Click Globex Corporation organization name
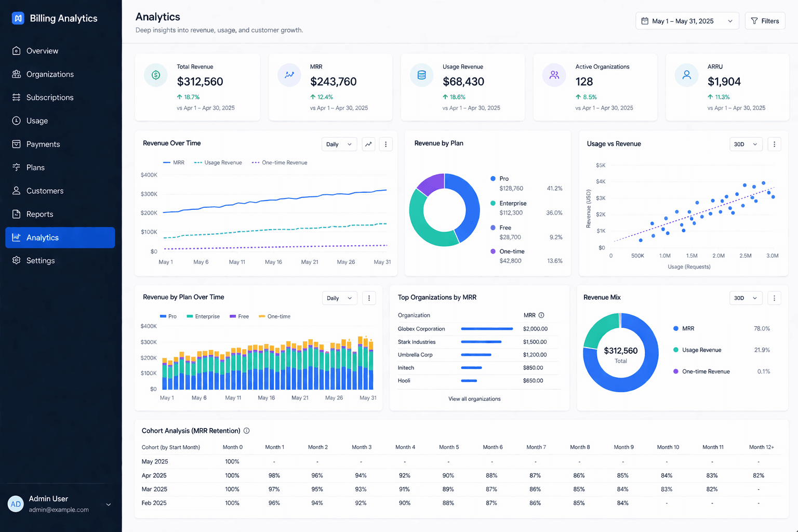 pos(421,329)
